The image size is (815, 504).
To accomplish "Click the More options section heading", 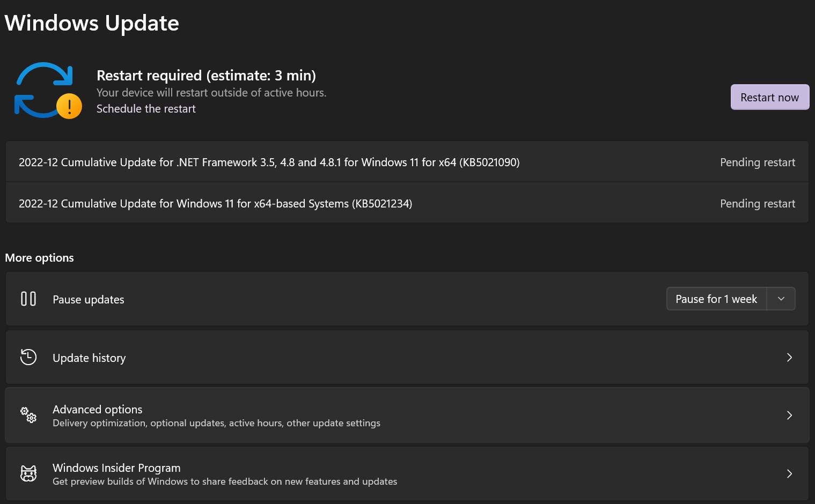I will click(x=39, y=257).
